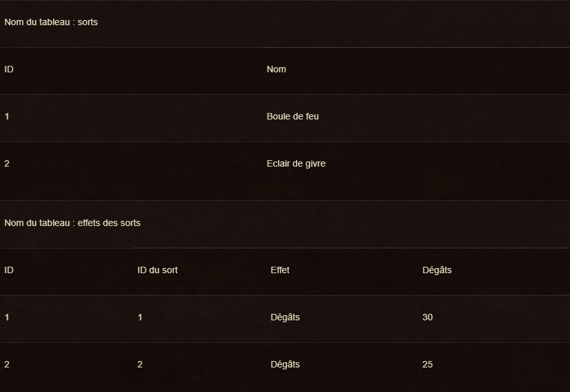Image resolution: width=570 pixels, height=392 pixels.
Task: Select ID header of the effets des sorts table
Action: click(9, 270)
